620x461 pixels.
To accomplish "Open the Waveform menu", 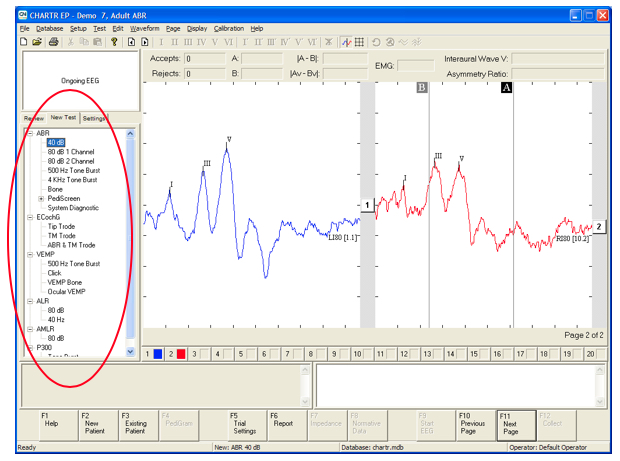I will [x=145, y=28].
